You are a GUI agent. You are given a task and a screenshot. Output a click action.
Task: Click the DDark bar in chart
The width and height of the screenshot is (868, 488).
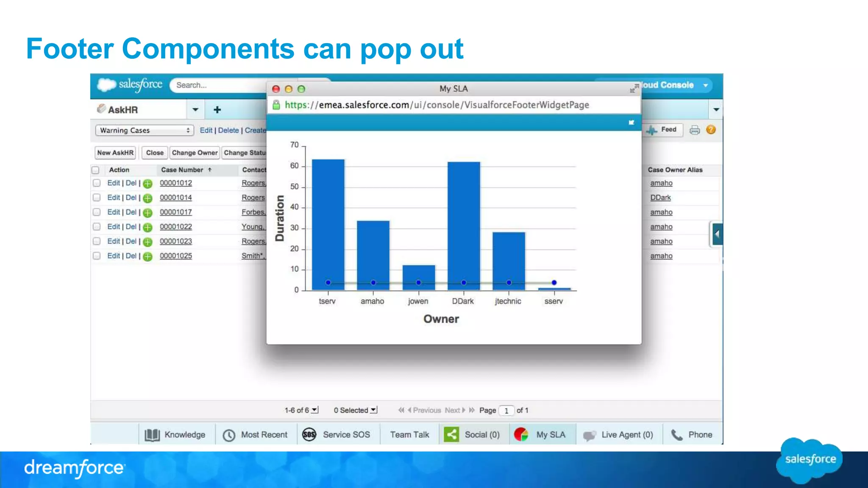pyautogui.click(x=464, y=226)
